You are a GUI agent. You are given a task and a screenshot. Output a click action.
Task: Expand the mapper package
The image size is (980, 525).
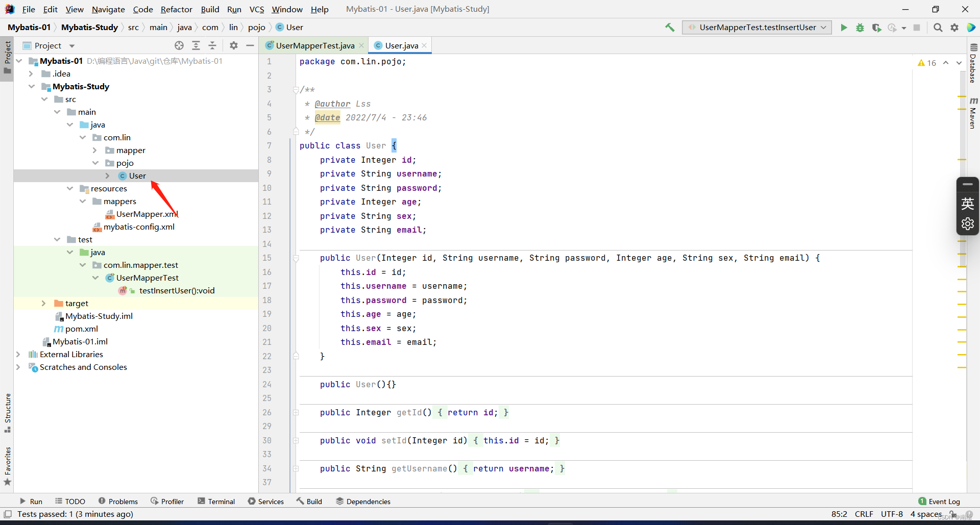pos(95,150)
